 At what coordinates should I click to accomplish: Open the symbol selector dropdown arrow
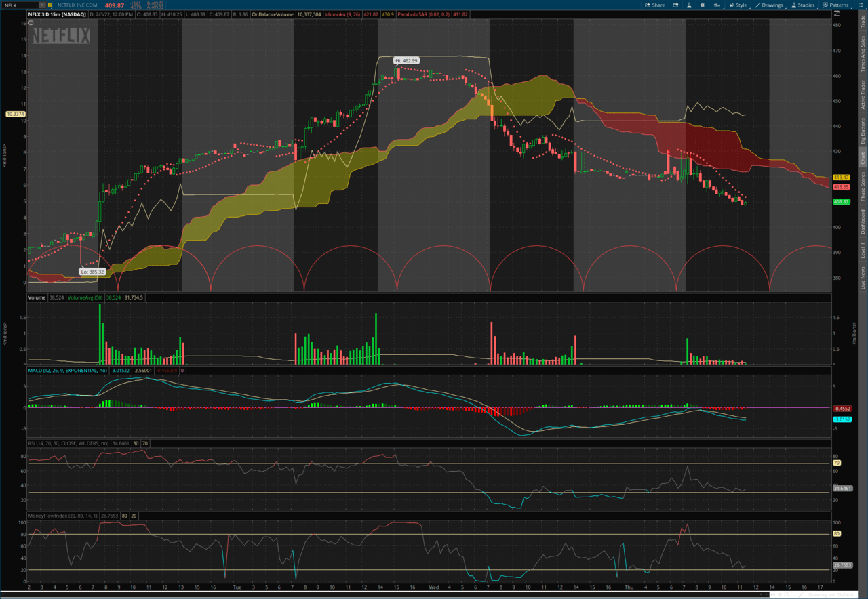(42, 5)
